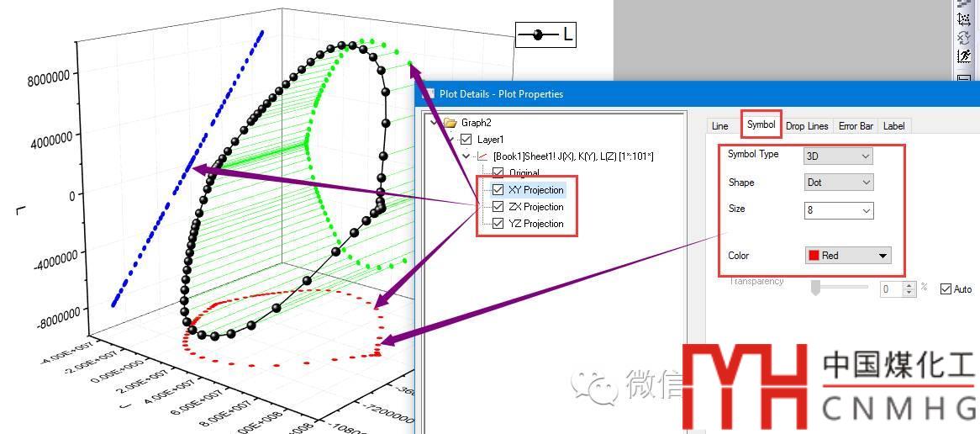The image size is (980, 434).
Task: Open the Symbol Type dropdown
Action: pos(838,156)
